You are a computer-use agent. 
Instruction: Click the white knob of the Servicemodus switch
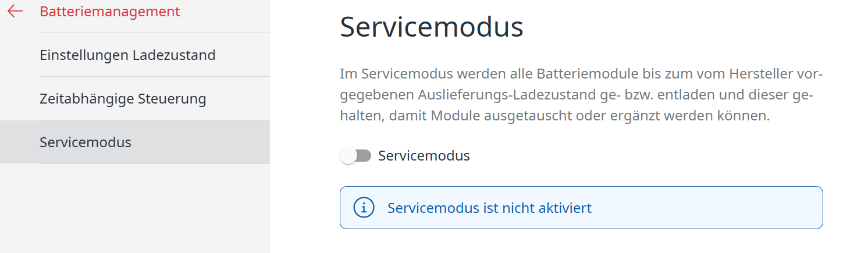[x=348, y=156]
